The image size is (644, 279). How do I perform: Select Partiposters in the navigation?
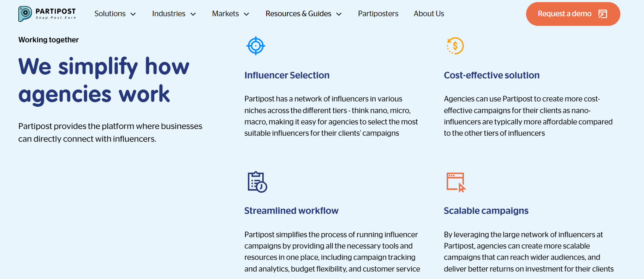(x=378, y=14)
